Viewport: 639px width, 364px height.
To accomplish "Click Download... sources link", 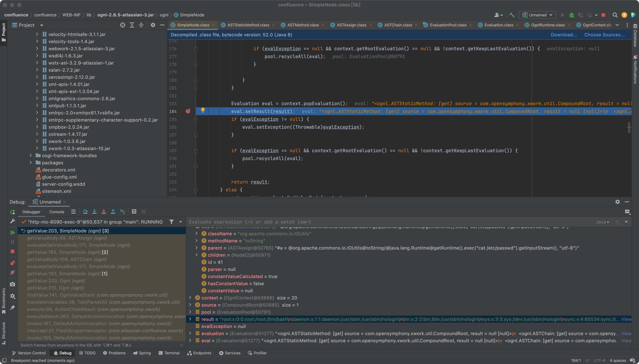I will [564, 35].
